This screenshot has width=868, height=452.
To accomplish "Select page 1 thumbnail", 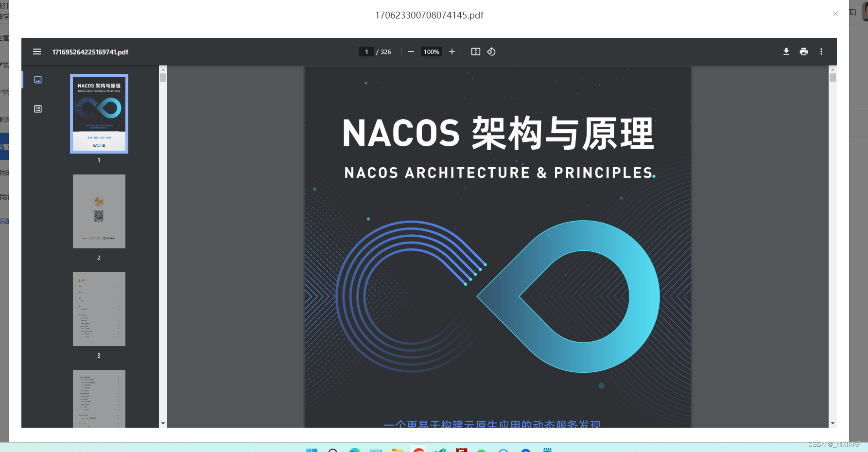I will tap(99, 114).
